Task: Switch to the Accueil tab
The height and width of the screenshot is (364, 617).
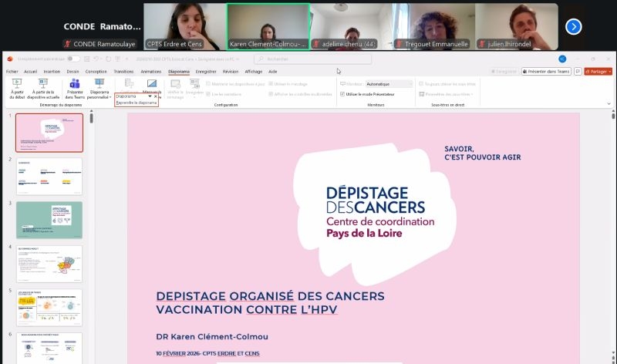Action: click(30, 72)
